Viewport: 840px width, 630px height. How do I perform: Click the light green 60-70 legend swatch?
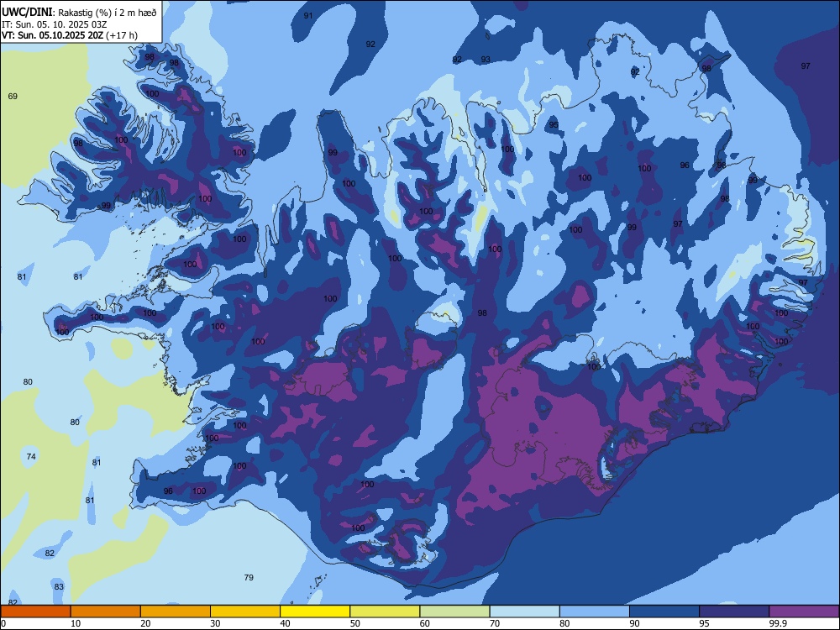tap(454, 612)
